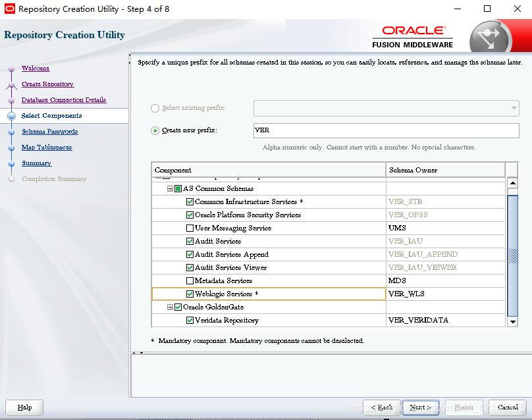Jump to the Schema Passwords step

(x=50, y=131)
